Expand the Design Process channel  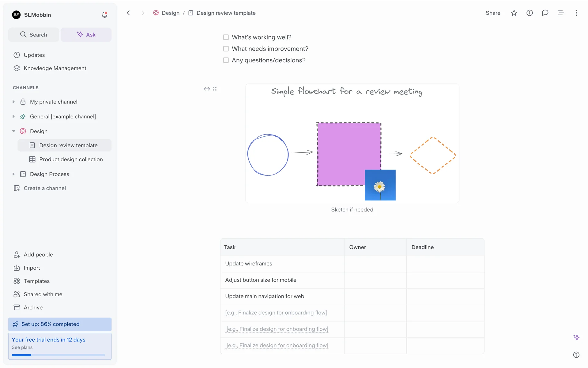tap(13, 174)
